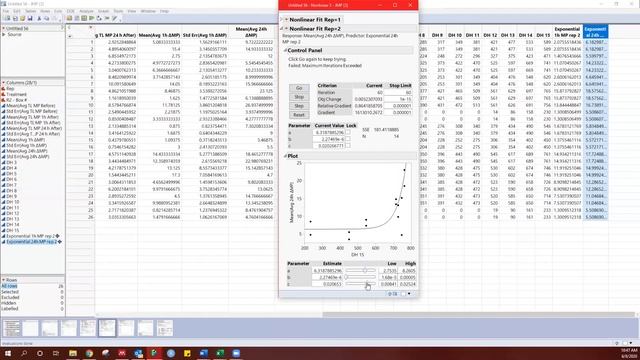The width and height of the screenshot is (640, 360).
Task: Click the JMP icon on the taskbar
Action: (x=154, y=353)
